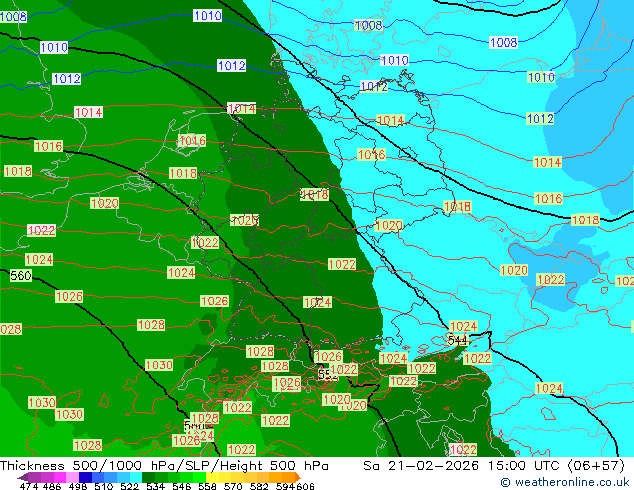Click the 474 value on the thickness legend
634x490 pixels.
pyautogui.click(x=29, y=486)
